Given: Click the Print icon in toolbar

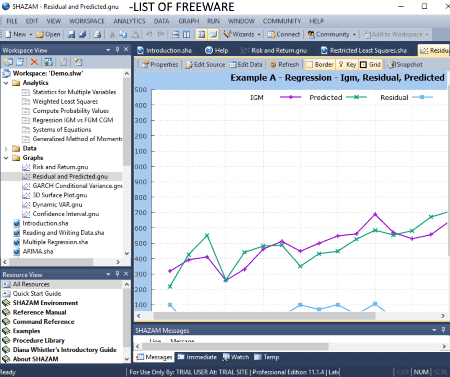Looking at the screenshot, I should pos(97,34).
